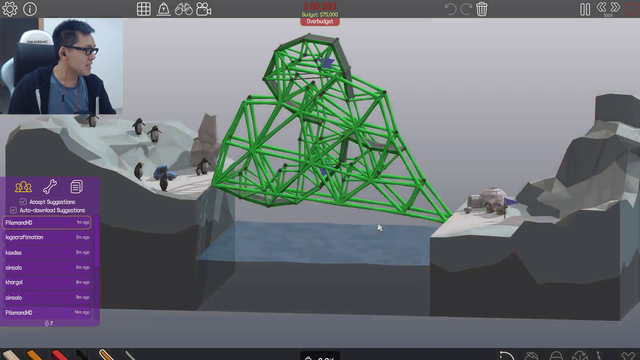The width and height of the screenshot is (640, 360).
Task: Toggle the build grid icon
Action: tap(144, 9)
